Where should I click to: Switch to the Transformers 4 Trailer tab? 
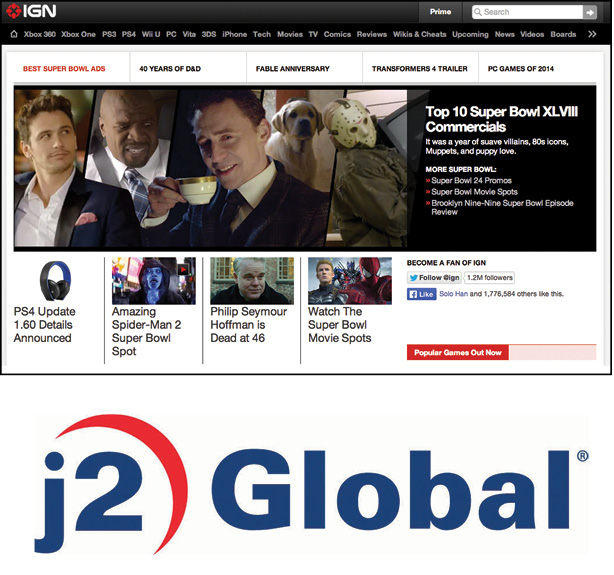pos(419,69)
